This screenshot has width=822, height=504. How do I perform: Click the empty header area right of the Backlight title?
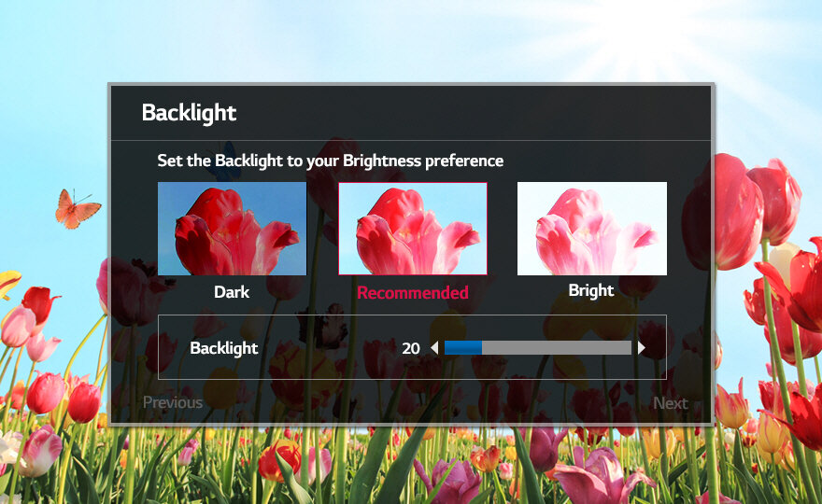[x=467, y=113]
